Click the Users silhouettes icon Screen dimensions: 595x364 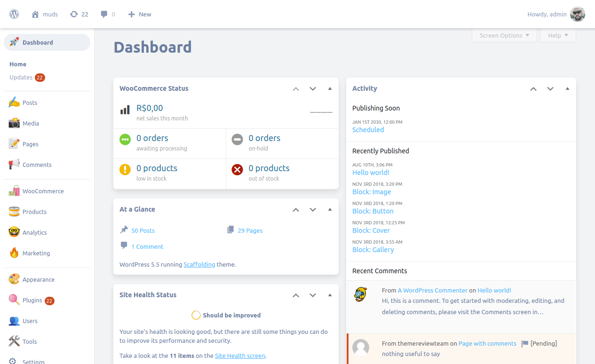(14, 321)
